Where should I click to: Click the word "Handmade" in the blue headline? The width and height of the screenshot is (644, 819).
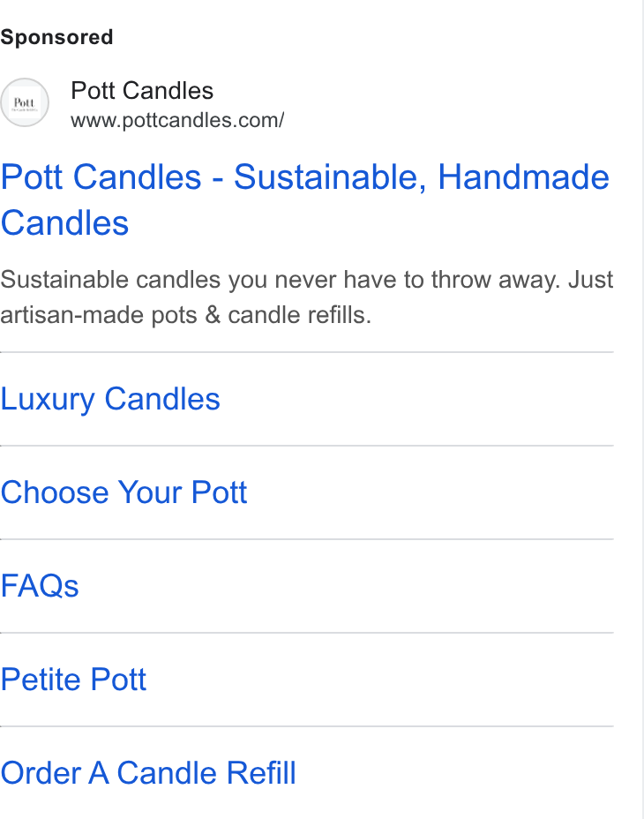(x=523, y=177)
